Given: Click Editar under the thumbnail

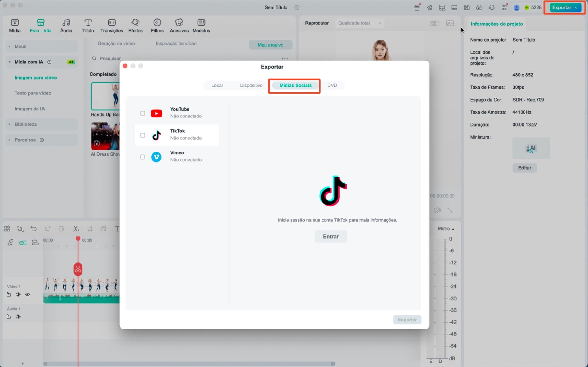Looking at the screenshot, I should (525, 168).
